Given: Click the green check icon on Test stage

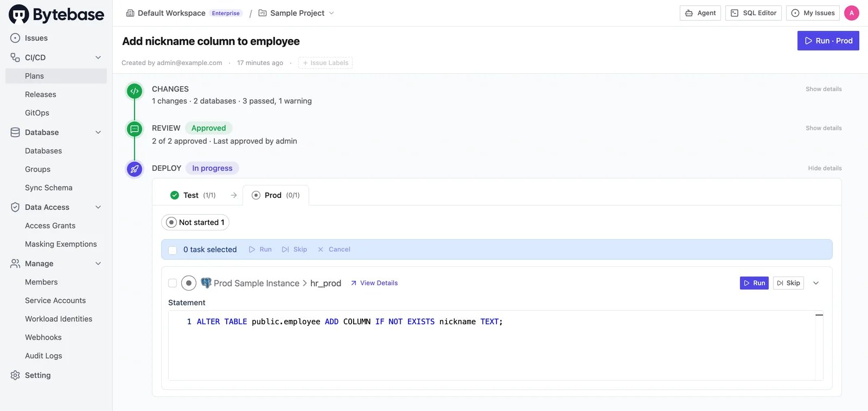Looking at the screenshot, I should (175, 195).
